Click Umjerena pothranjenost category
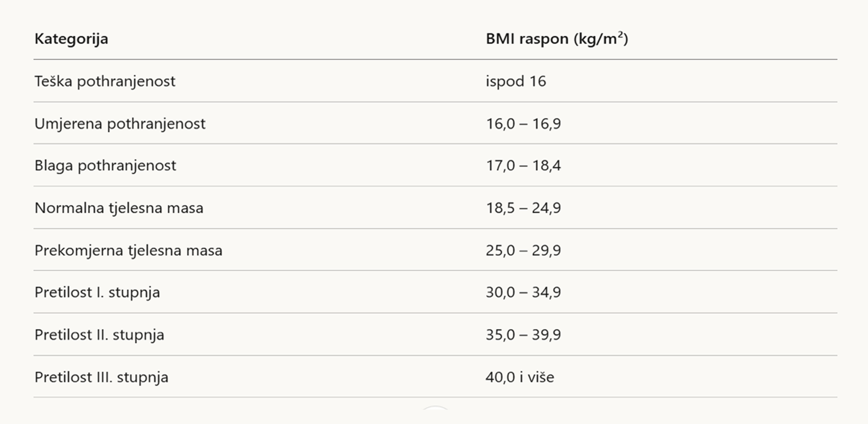Image resolution: width=868 pixels, height=424 pixels. tap(120, 124)
